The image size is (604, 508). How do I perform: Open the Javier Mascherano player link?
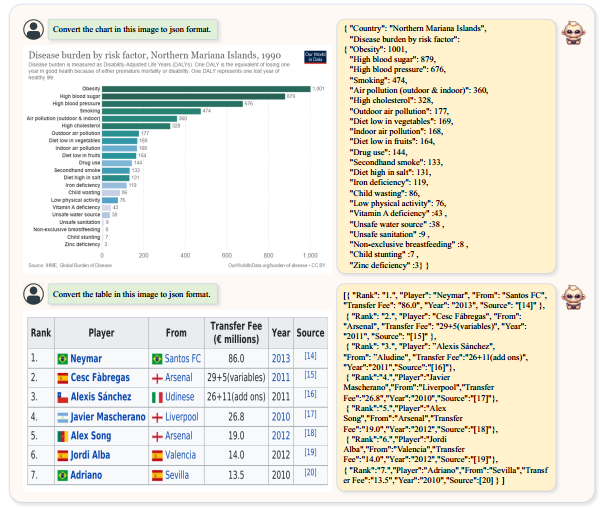pyautogui.click(x=108, y=417)
